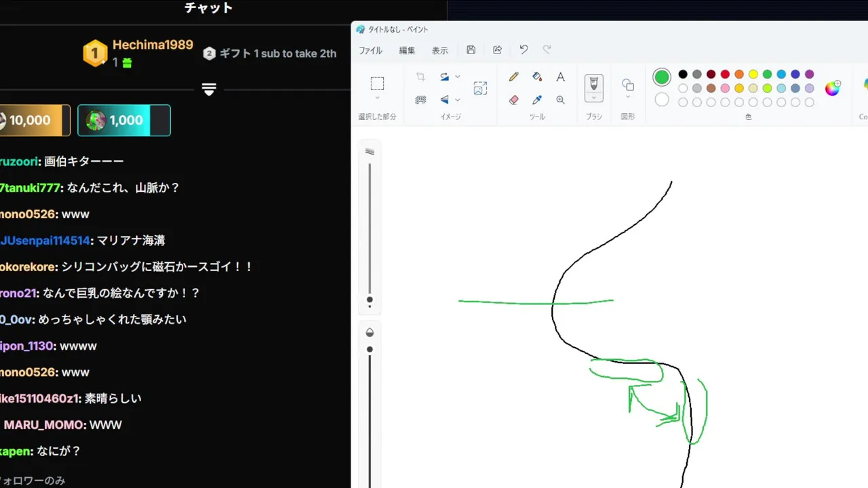Select the Color picker eyedropper tool
Image resolution: width=868 pixels, height=488 pixels.
point(537,100)
